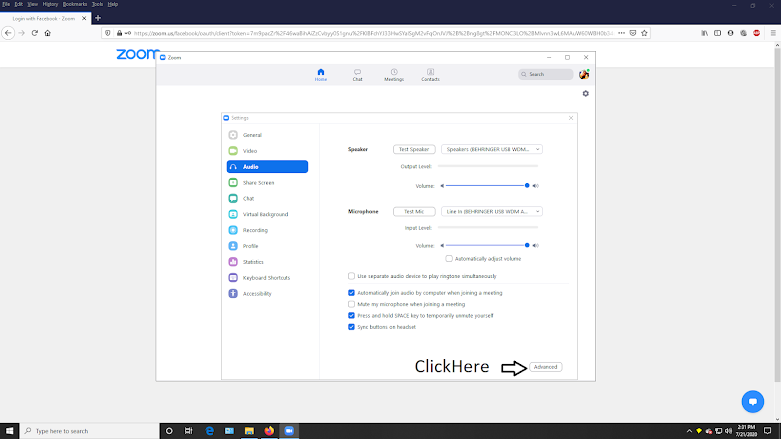The width and height of the screenshot is (781, 439).
Task: Open Recording settings
Action: 267,230
